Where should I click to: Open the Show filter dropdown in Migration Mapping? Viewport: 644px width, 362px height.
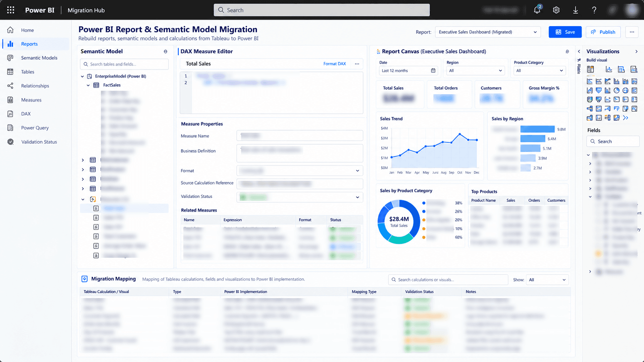pos(547,280)
